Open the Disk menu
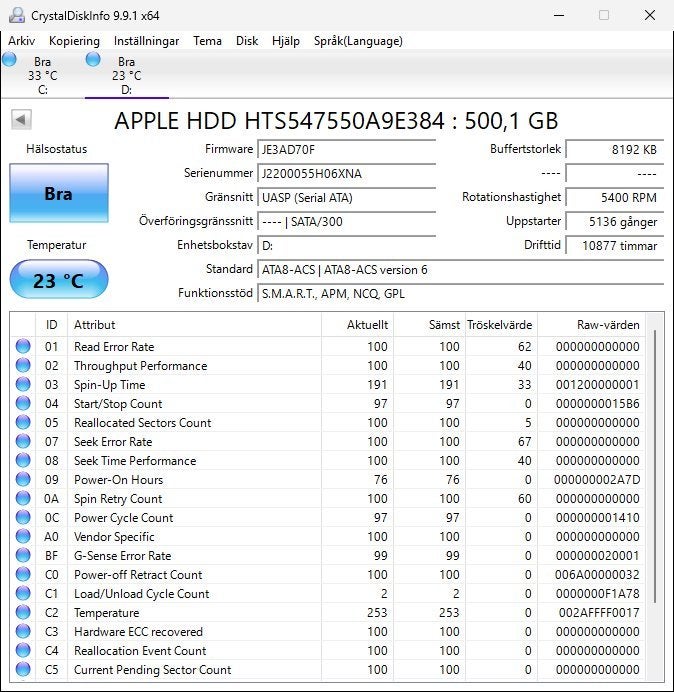The height and width of the screenshot is (692, 674). (247, 41)
